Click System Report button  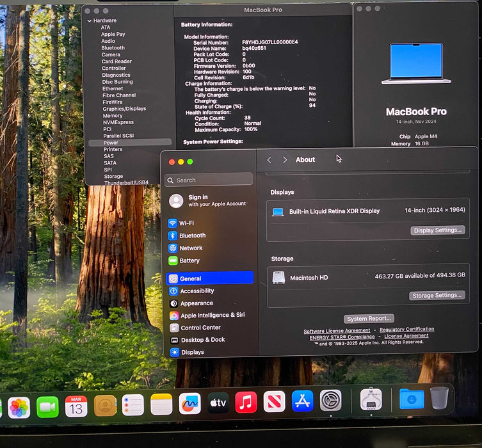[369, 319]
